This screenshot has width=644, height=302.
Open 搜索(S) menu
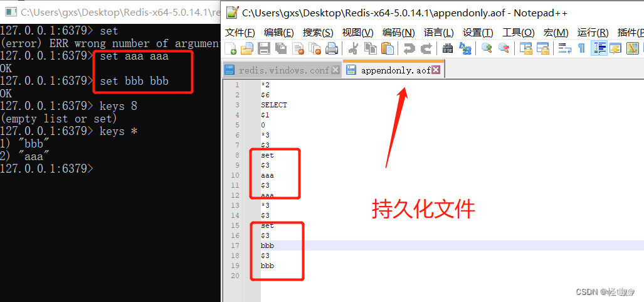318,33
